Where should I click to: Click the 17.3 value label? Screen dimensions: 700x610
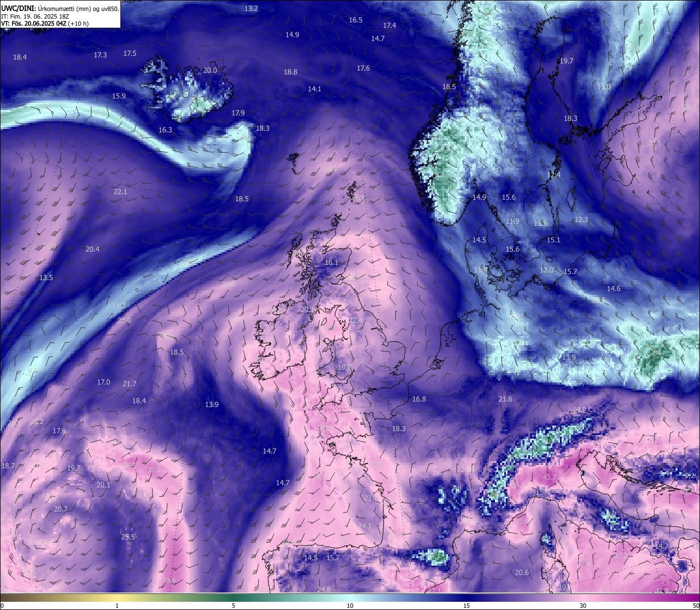coord(100,55)
